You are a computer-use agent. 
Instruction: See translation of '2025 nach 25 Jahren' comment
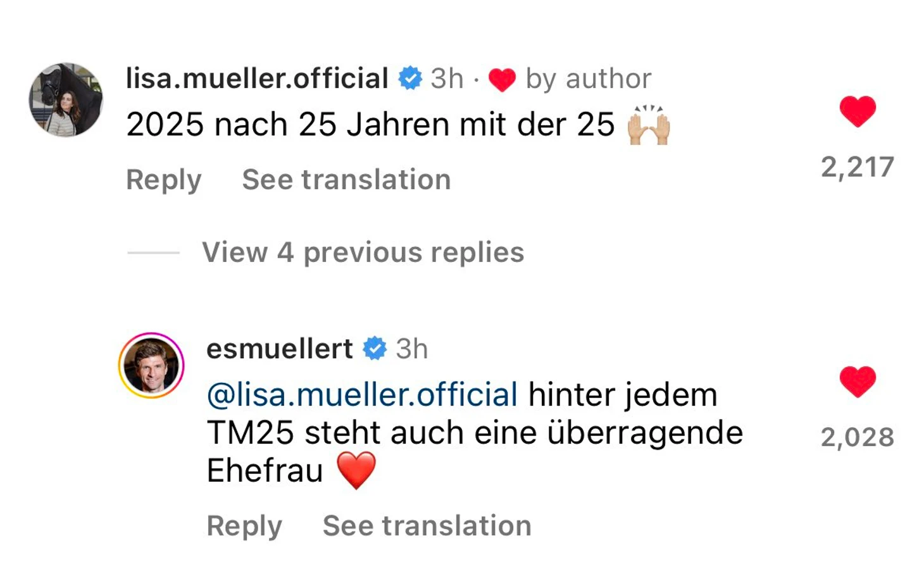tap(346, 180)
